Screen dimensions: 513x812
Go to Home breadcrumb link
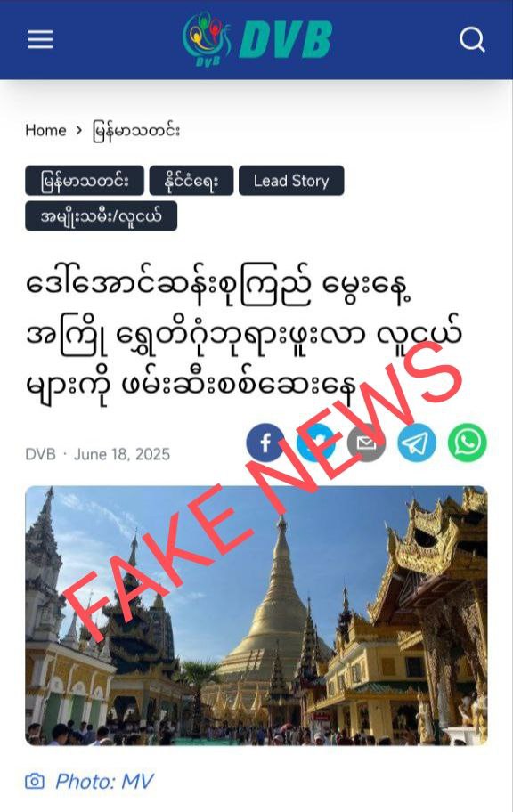tap(45, 131)
